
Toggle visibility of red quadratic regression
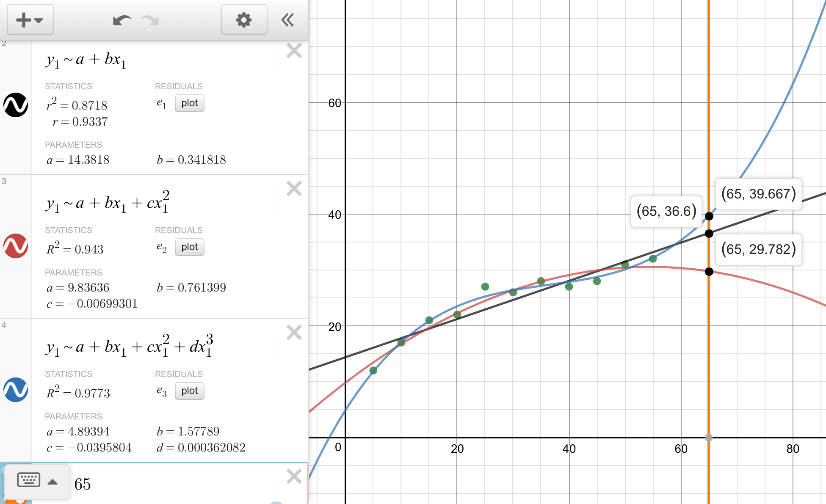pos(16,246)
